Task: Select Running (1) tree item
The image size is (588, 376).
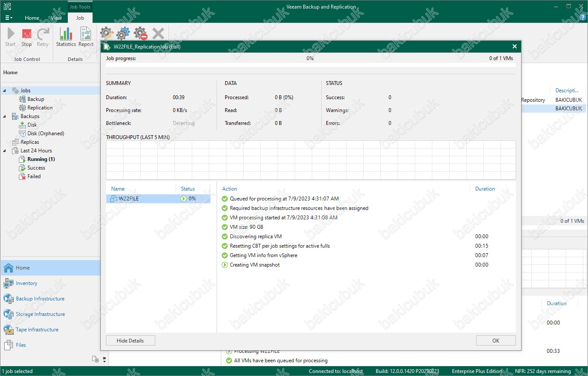Action: (41, 159)
